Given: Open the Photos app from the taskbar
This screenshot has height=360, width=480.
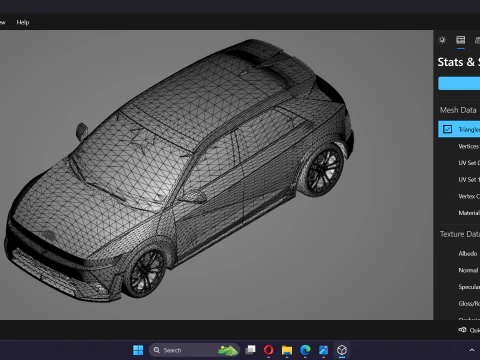Looking at the screenshot, I should click(323, 350).
